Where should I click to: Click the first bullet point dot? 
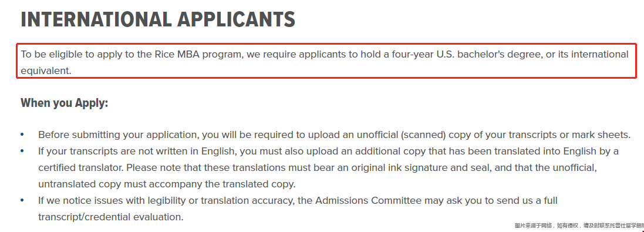22,135
